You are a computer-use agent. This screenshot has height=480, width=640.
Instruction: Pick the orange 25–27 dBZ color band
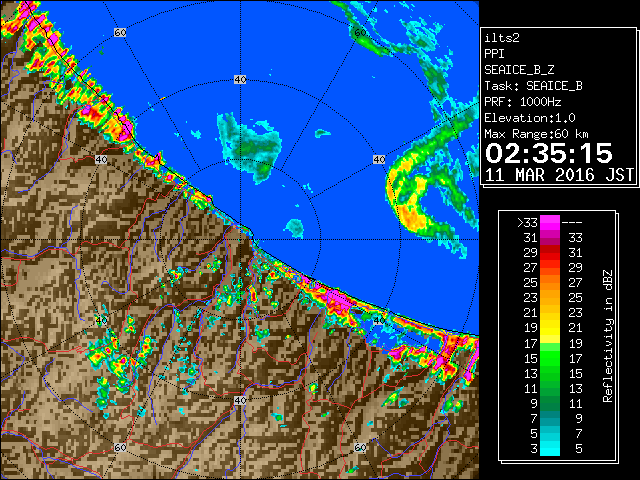[550, 283]
